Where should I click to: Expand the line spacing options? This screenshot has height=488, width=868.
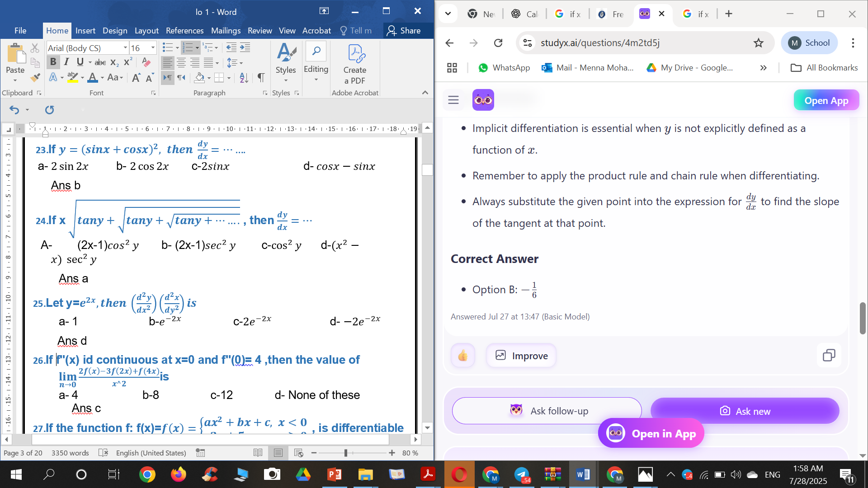click(x=241, y=63)
